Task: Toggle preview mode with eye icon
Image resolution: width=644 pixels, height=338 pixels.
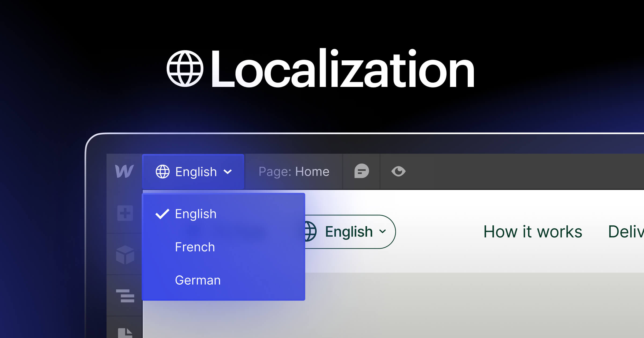Action: click(x=398, y=171)
